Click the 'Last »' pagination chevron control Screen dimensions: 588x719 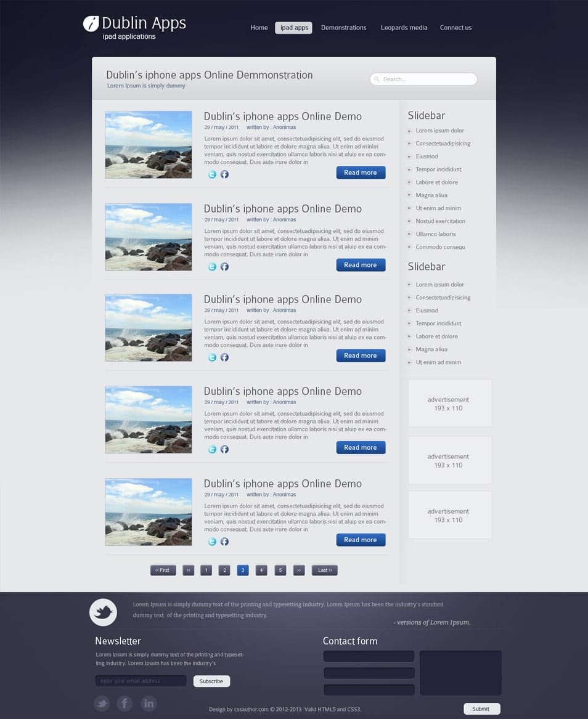(324, 570)
